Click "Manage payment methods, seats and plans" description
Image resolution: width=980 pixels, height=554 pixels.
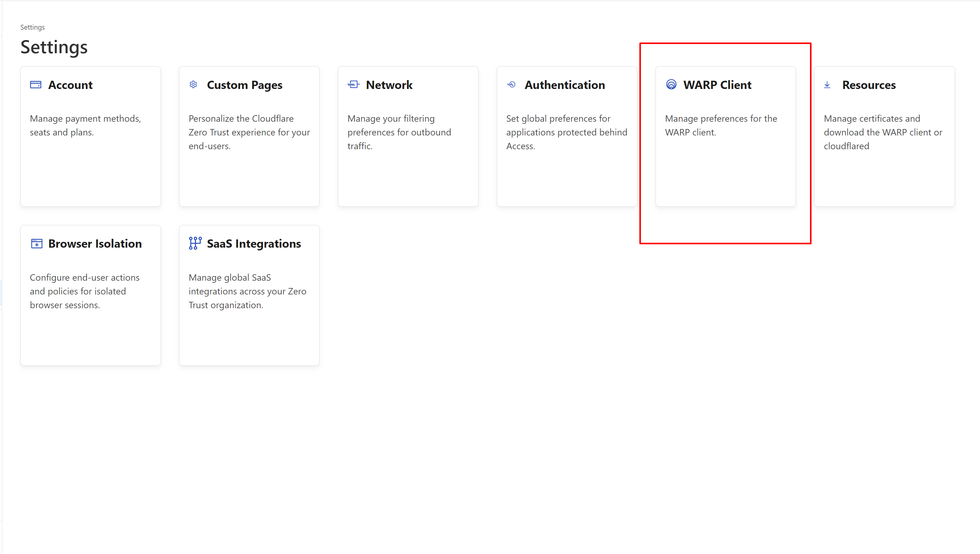[85, 125]
